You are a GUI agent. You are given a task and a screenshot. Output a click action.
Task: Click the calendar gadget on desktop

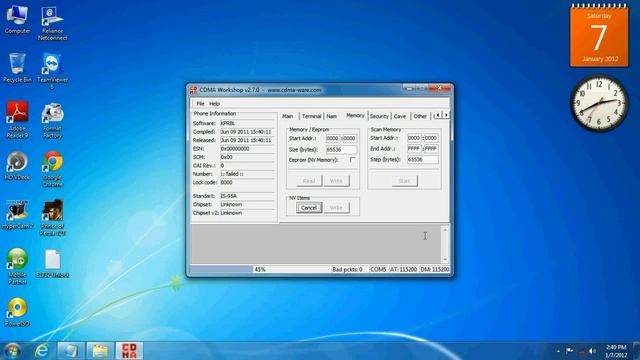pyautogui.click(x=599, y=36)
